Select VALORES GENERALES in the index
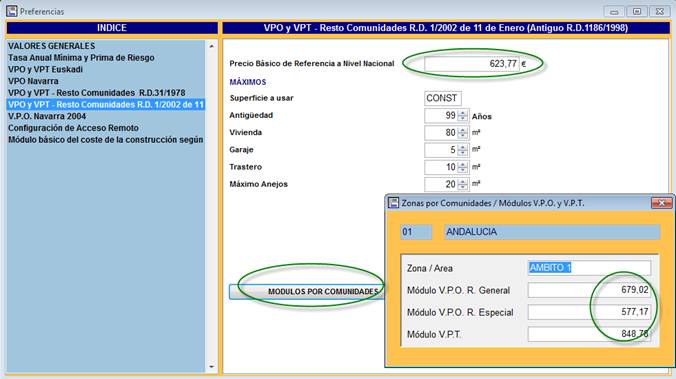Viewport: 676px width, 379px height. tap(51, 46)
